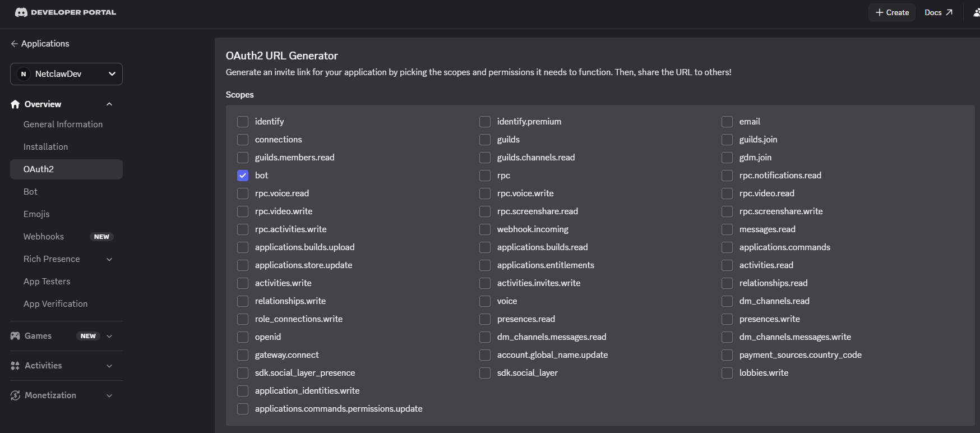Click the Create button

coord(892,12)
